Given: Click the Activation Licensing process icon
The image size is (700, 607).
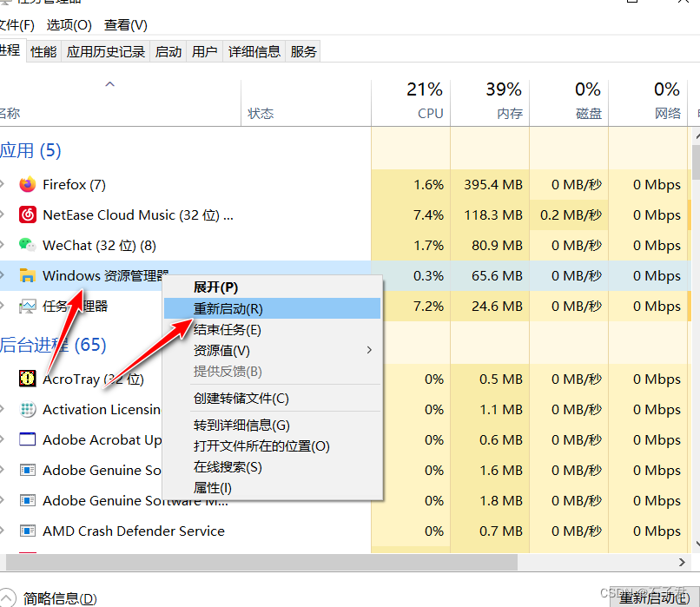Looking at the screenshot, I should coord(27,409).
